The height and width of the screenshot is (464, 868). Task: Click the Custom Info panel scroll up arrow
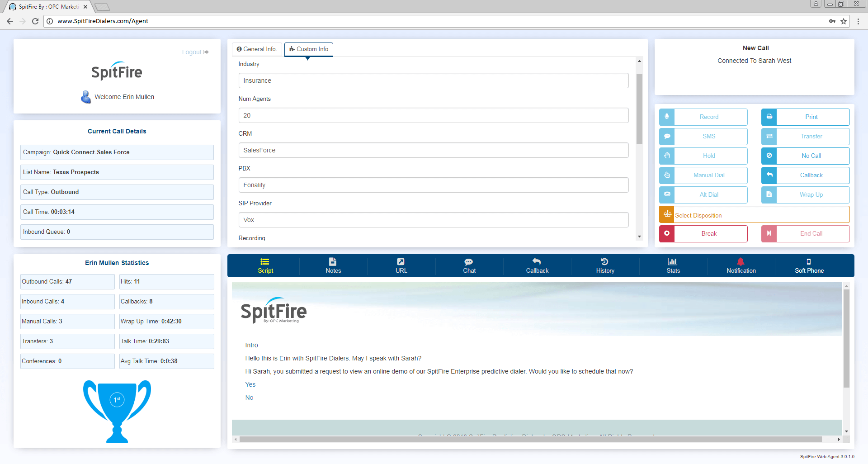click(x=639, y=61)
